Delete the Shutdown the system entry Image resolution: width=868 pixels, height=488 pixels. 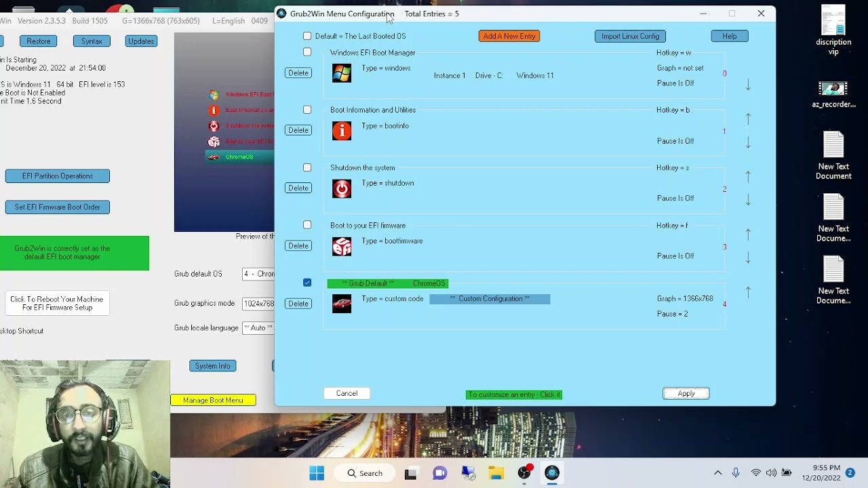click(298, 188)
